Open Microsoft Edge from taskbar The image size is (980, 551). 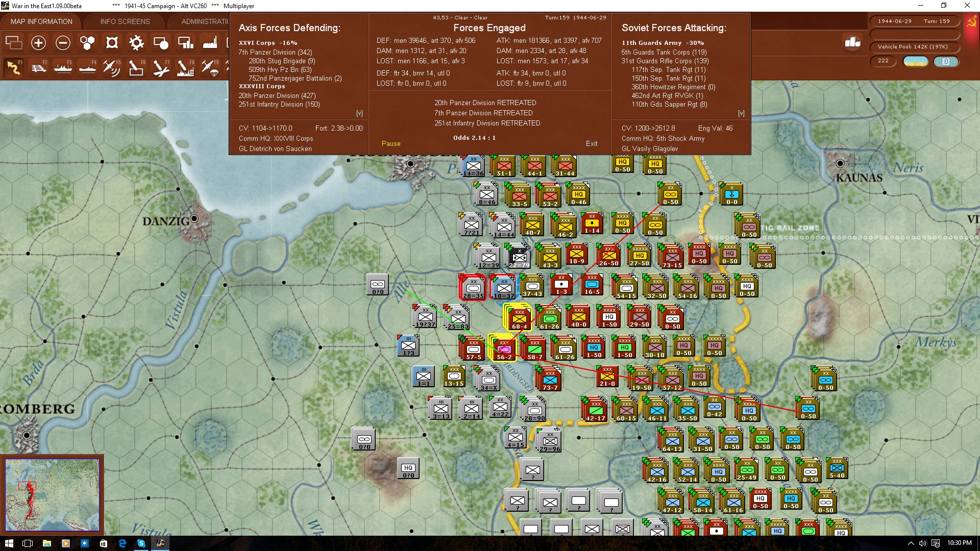pos(122,543)
